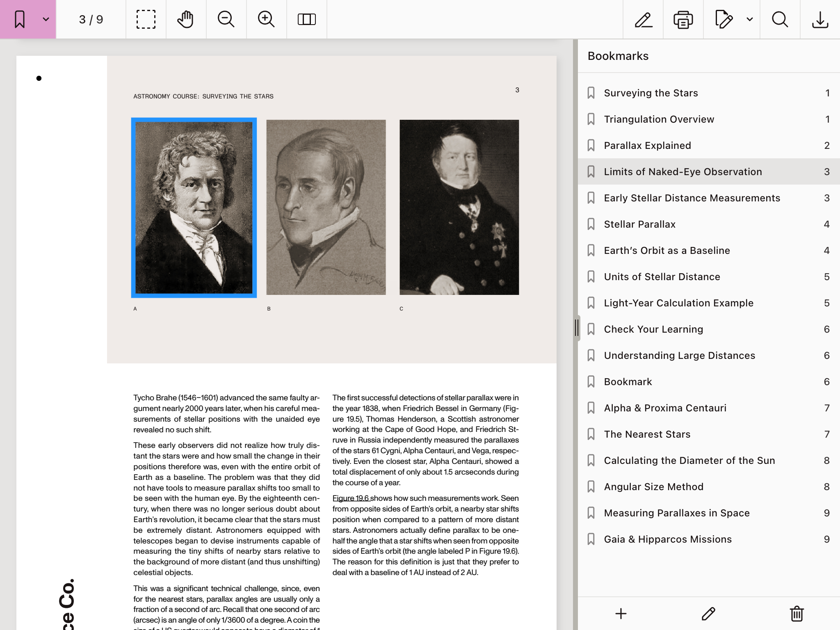Screen dimensions: 840x630
Task: Zoom out of the document
Action: click(x=226, y=19)
